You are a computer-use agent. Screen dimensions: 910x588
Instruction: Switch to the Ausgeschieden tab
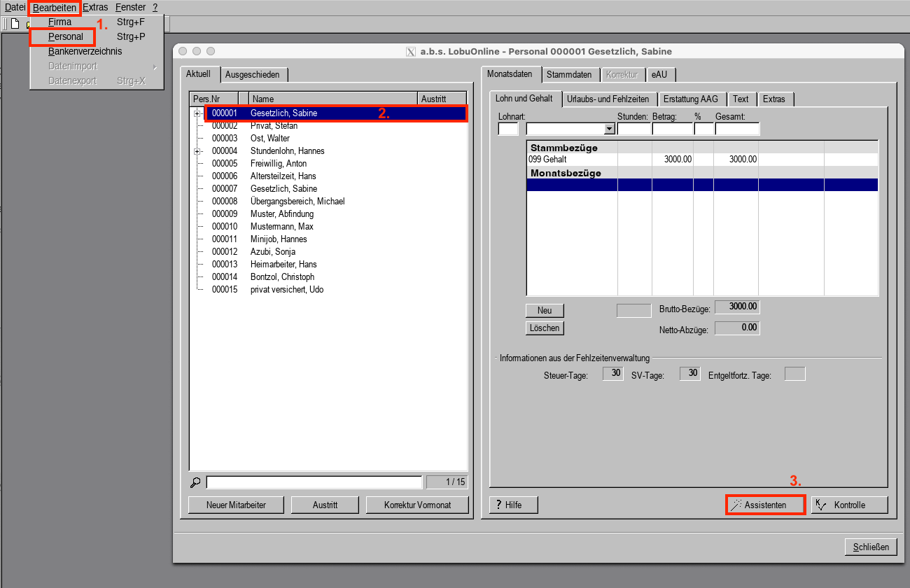click(253, 74)
